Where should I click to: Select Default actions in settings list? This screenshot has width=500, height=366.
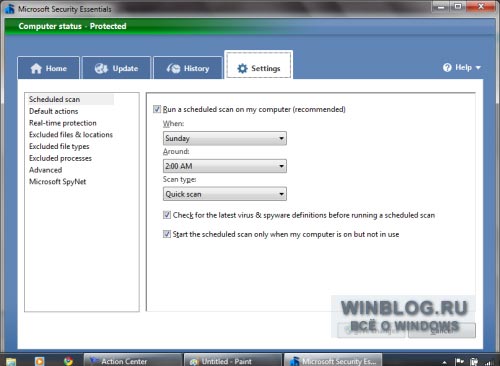[x=54, y=111]
